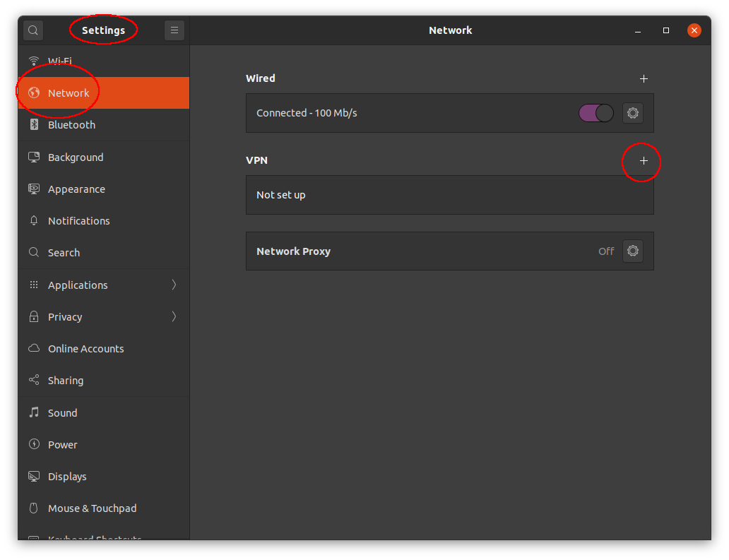Add a new Wired connection profile
This screenshot has height=560, width=729.
[643, 79]
